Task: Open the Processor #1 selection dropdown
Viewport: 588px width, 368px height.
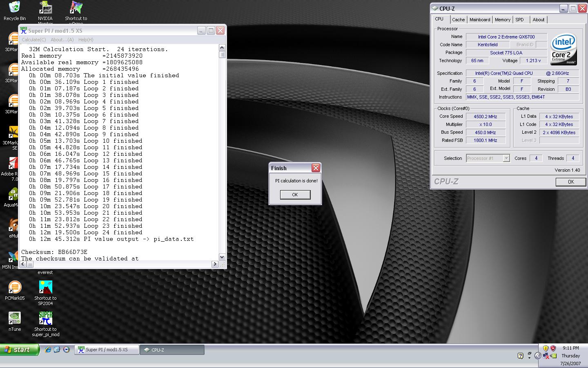Action: coord(488,158)
